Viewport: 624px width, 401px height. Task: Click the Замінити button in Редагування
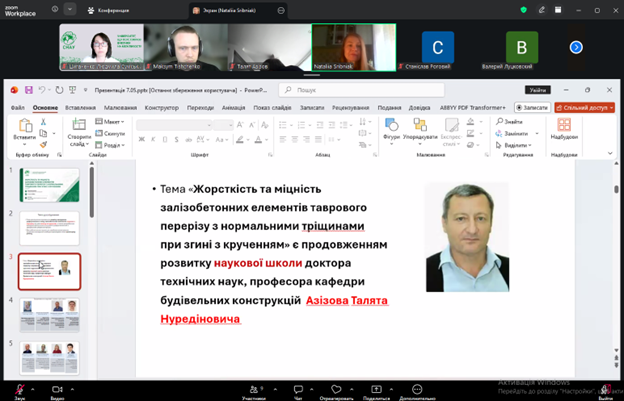[516, 134]
